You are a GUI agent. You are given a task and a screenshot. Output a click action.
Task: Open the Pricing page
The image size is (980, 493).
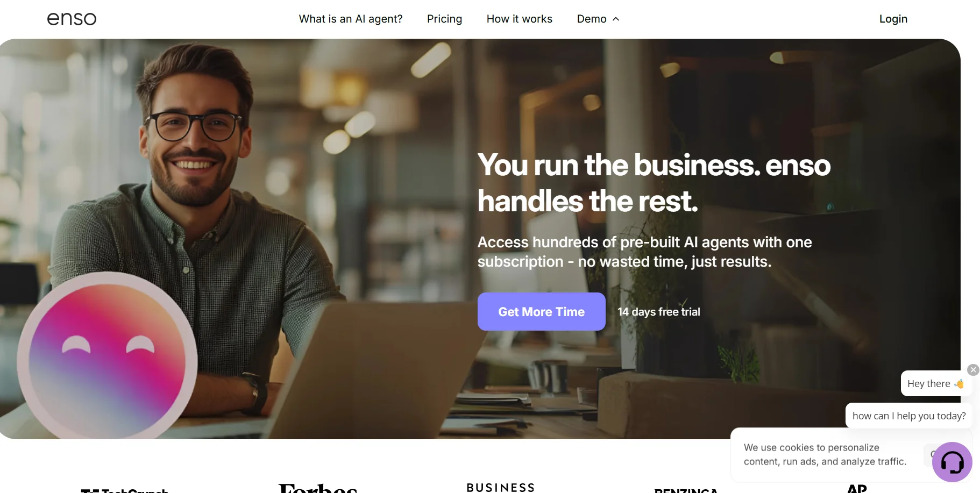pyautogui.click(x=444, y=19)
